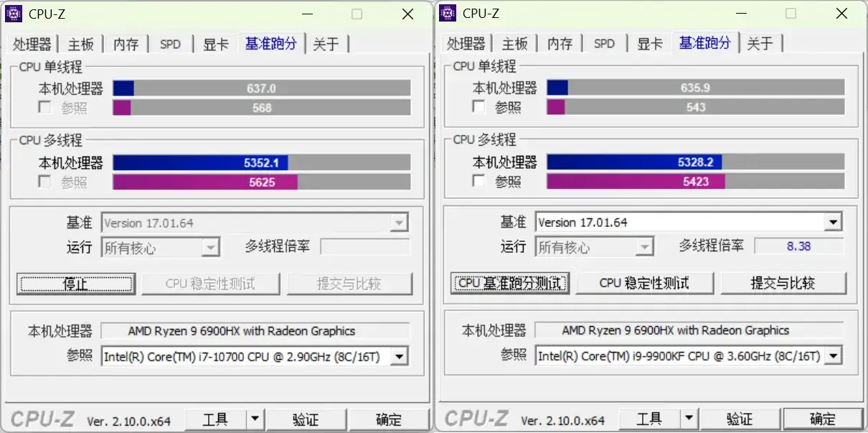
Task: Switch to 内存 tab in left window
Action: coord(126,45)
